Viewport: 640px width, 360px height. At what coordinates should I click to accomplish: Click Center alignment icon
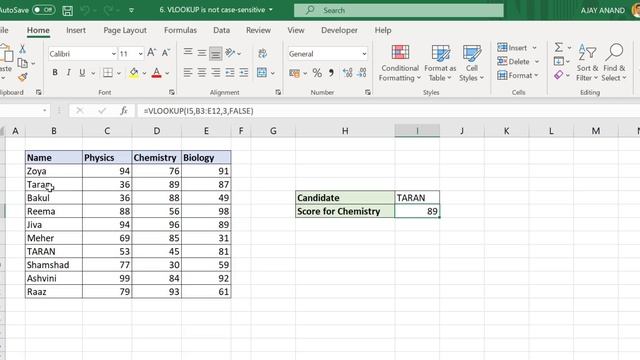[202, 73]
